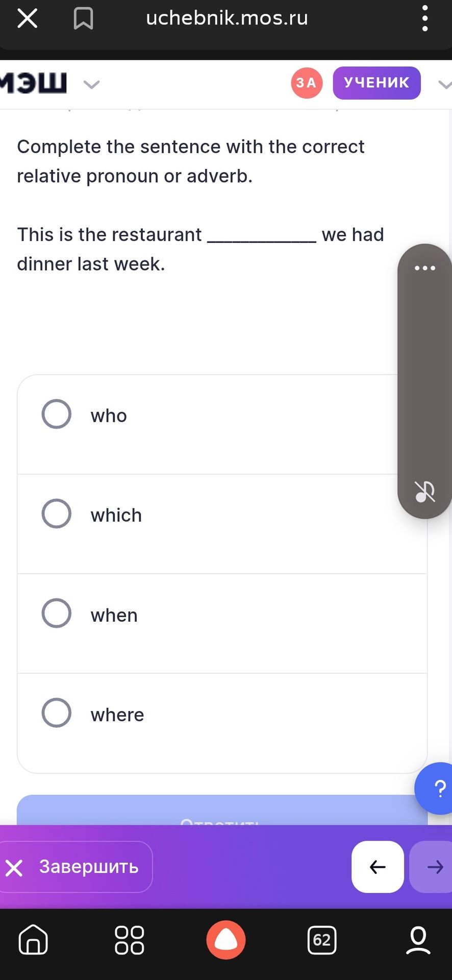This screenshot has height=980, width=452.
Task: Click the purple УЧЕНИК role button
Action: (x=376, y=83)
